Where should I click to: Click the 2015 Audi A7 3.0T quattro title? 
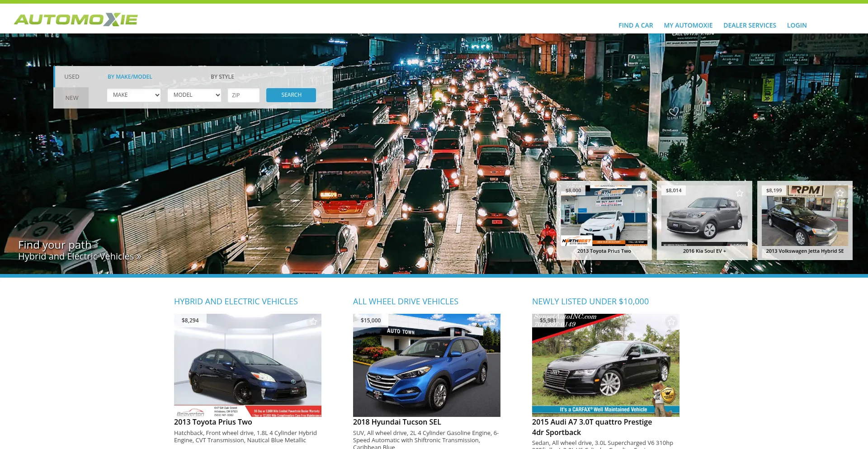(592, 427)
